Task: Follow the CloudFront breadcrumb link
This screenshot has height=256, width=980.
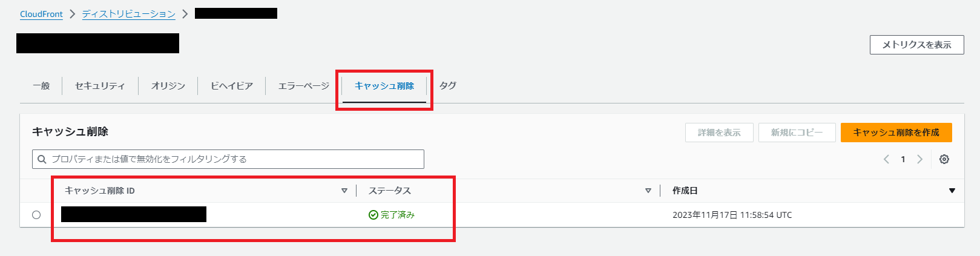Action: tap(41, 14)
